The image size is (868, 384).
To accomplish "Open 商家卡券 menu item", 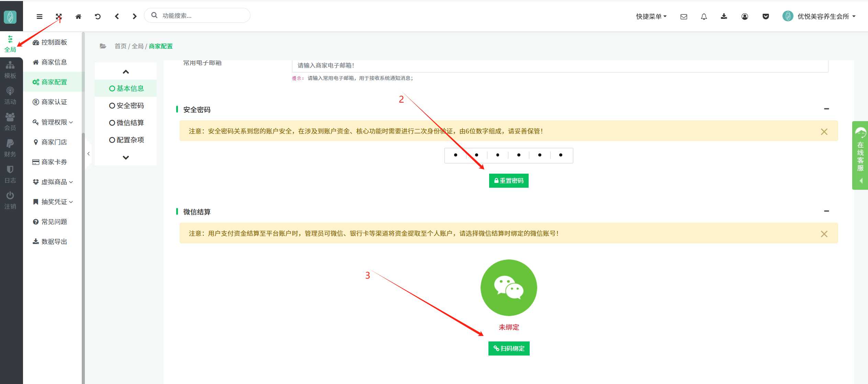I will 53,162.
